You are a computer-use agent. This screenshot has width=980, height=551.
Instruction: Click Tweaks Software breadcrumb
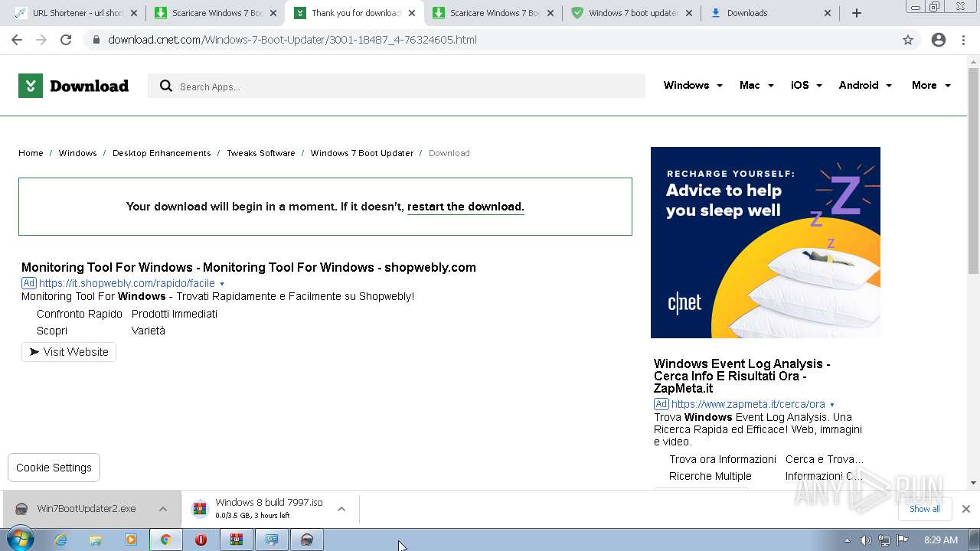point(261,153)
